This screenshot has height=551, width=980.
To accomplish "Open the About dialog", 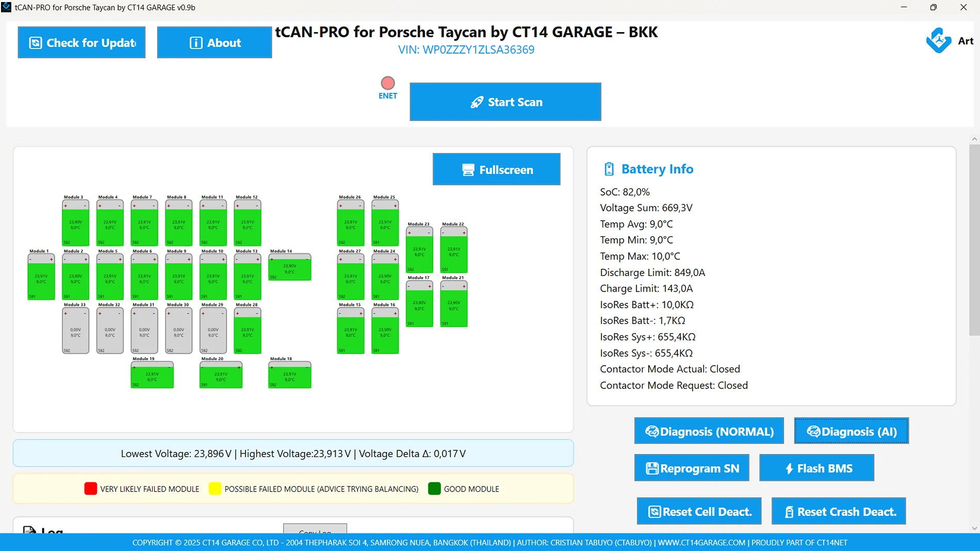I will [x=215, y=42].
